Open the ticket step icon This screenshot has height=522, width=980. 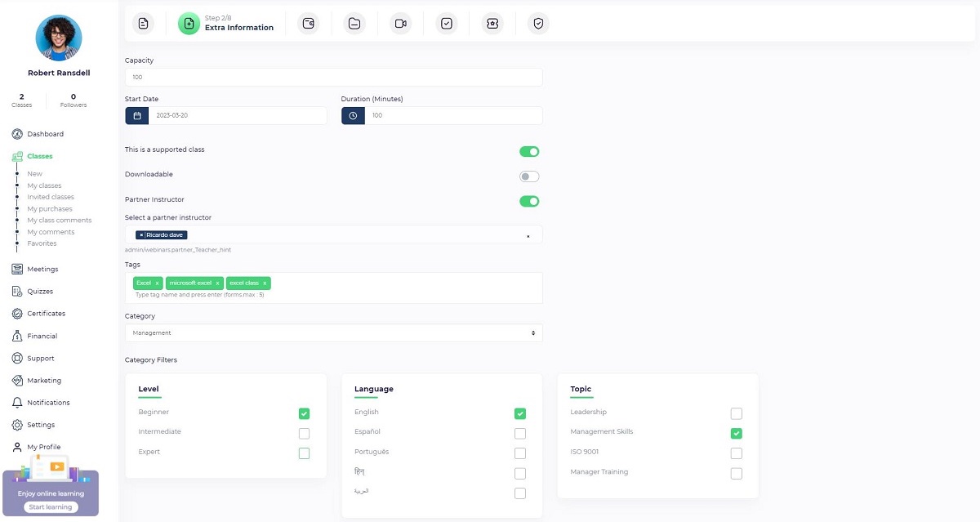click(x=492, y=24)
